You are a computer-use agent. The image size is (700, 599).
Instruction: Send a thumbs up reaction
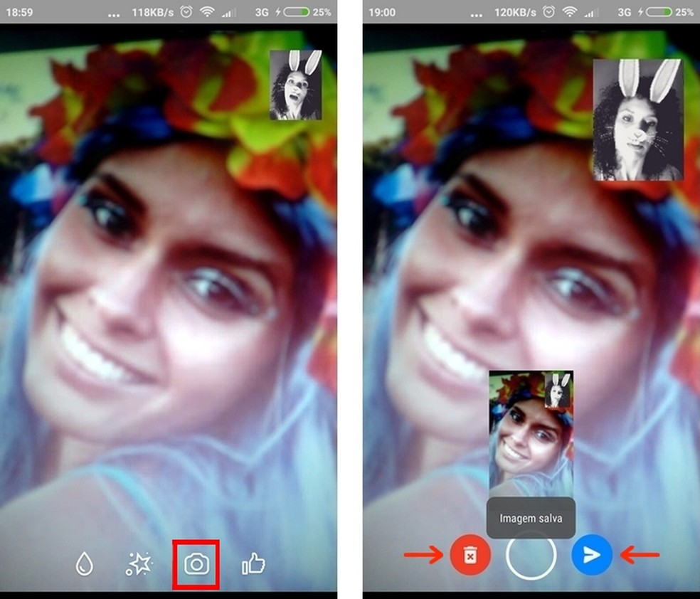252,563
